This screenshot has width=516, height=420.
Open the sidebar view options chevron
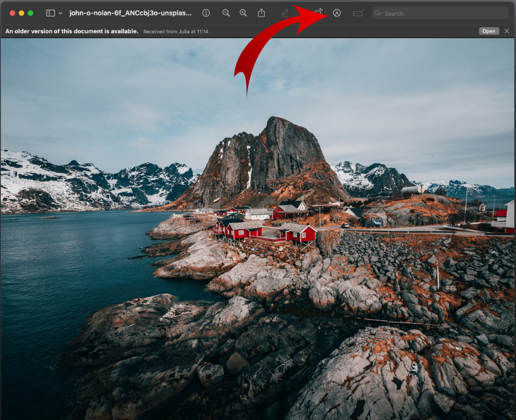61,13
